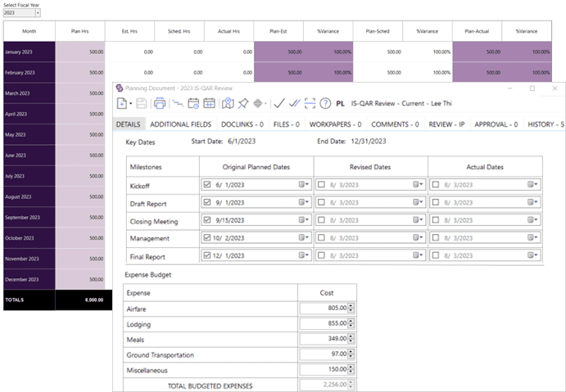Click the End Date value 12/31/2023

369,142
